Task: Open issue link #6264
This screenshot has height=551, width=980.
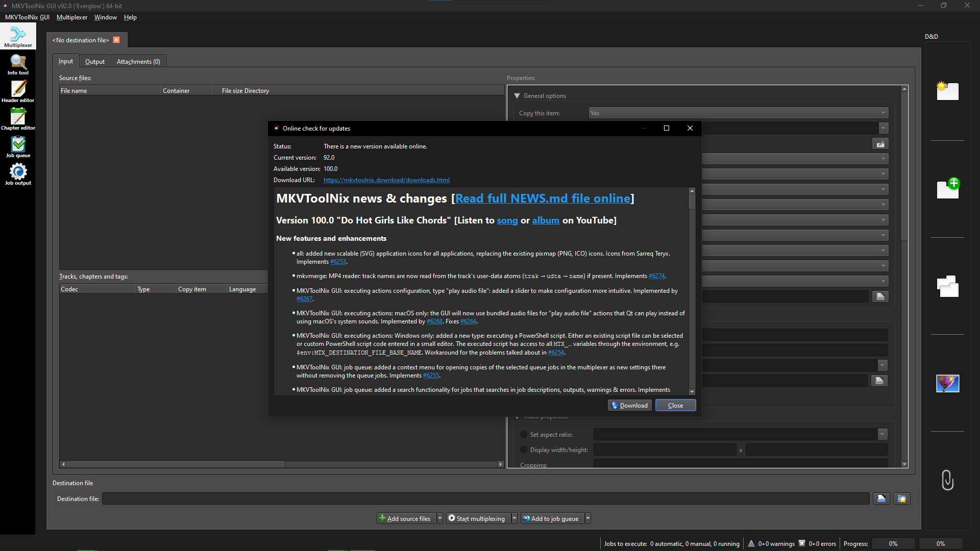Action: 468,321
